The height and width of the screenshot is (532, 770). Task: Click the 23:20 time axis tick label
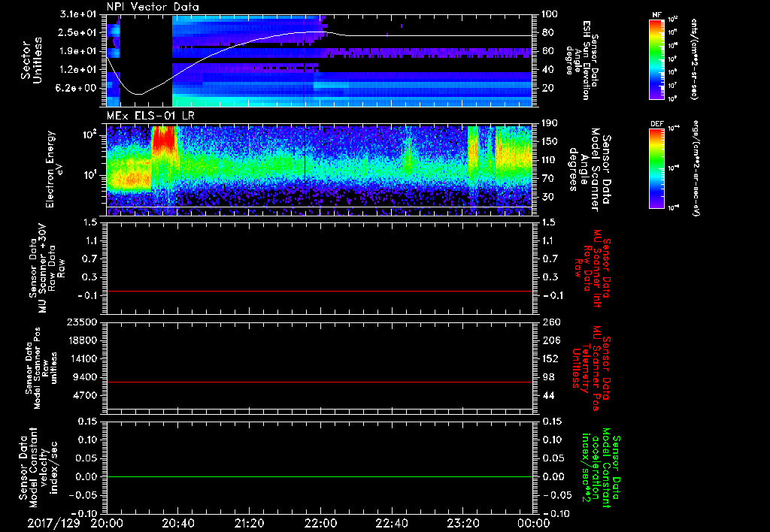pos(463,521)
